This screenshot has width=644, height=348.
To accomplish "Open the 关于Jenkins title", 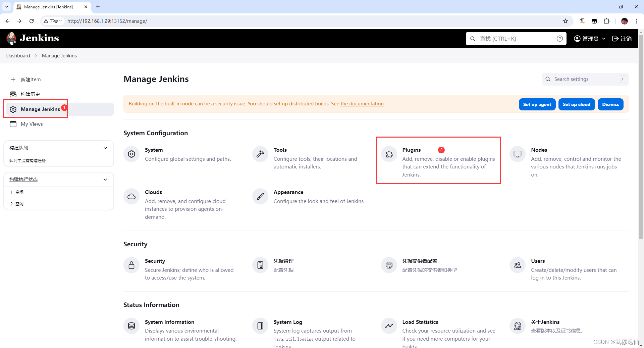I will click(x=545, y=322).
